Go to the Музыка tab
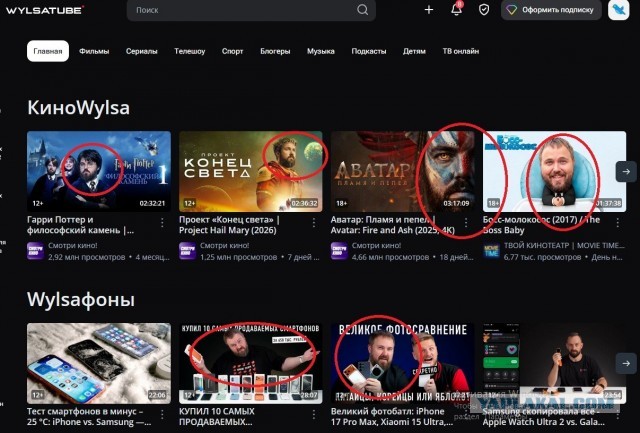This screenshot has width=640, height=433. pos(321,51)
